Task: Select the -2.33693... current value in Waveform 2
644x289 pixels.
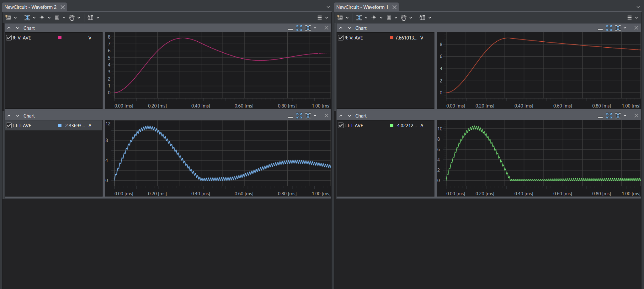Action: click(x=74, y=125)
